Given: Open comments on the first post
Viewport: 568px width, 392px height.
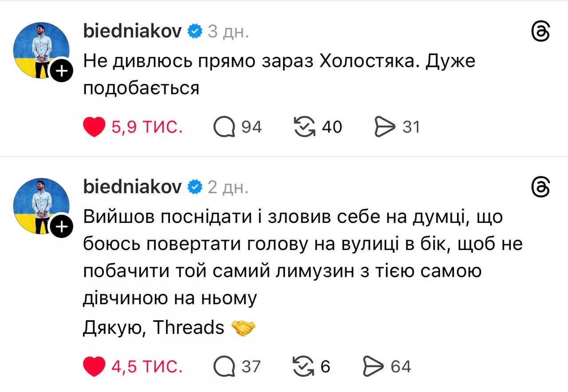Looking at the screenshot, I should (225, 127).
